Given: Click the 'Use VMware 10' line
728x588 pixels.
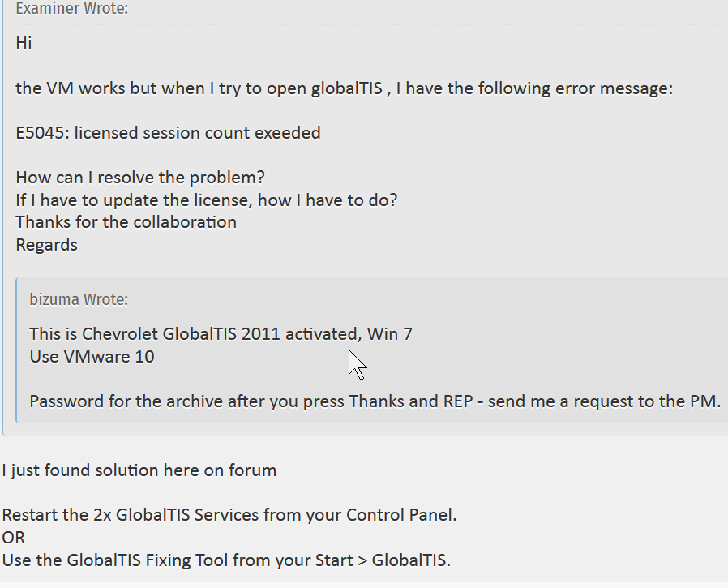Looking at the screenshot, I should (92, 357).
